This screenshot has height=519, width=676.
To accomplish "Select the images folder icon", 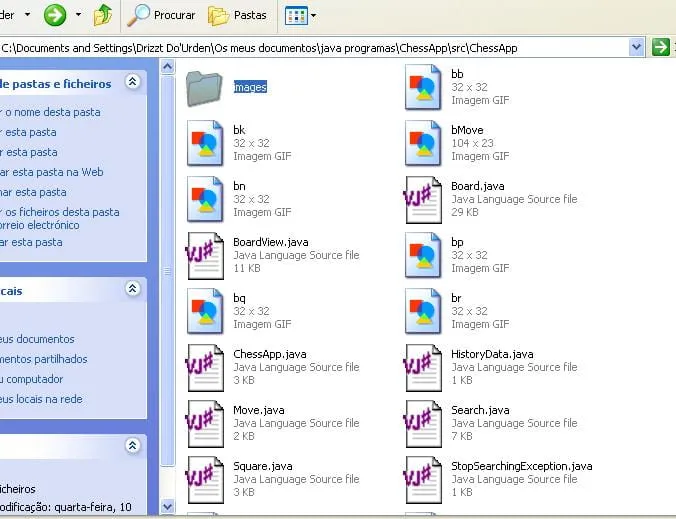I will click(x=204, y=89).
